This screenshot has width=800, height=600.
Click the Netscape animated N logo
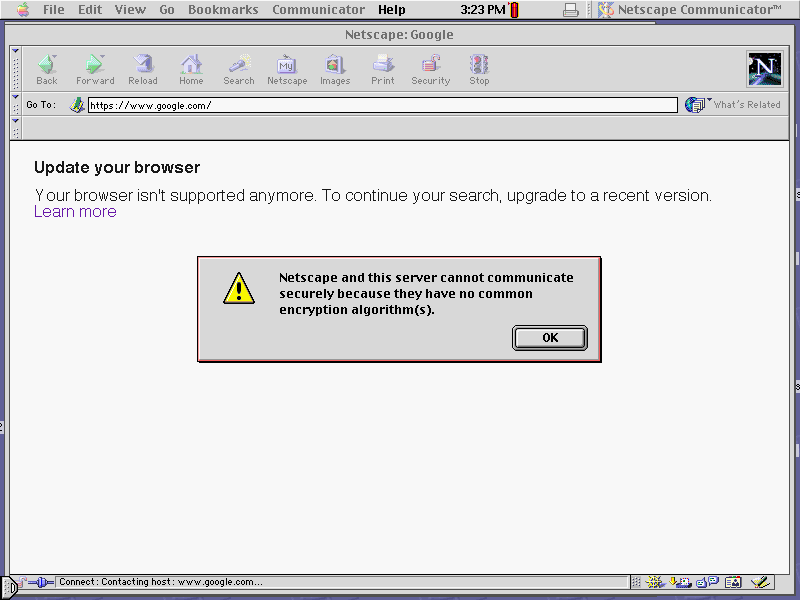764,69
